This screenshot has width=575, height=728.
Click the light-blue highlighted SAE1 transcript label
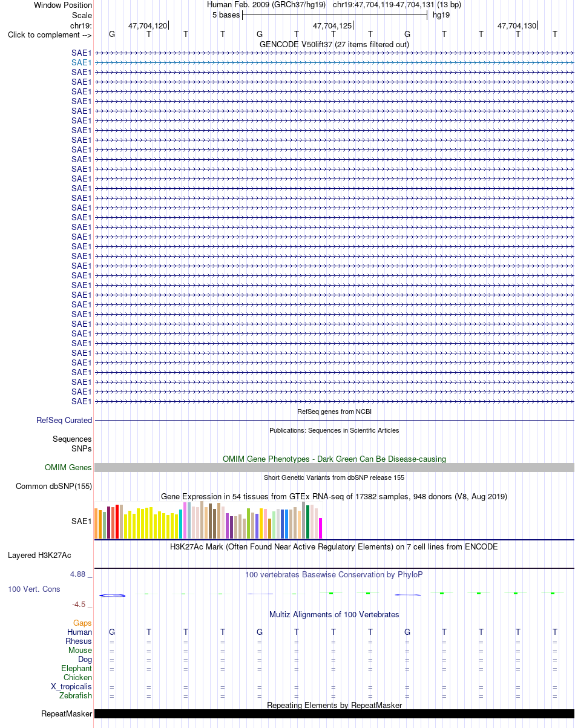click(81, 62)
